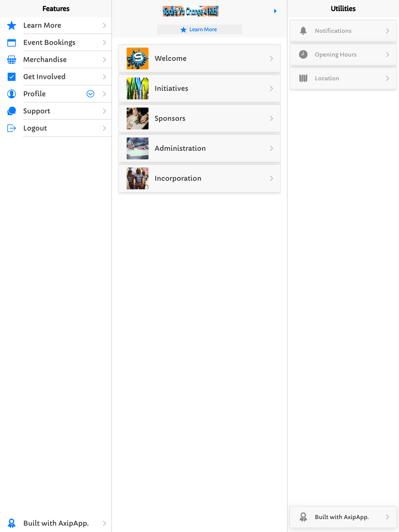Open Learn More in the Features menu
This screenshot has height=532, width=399.
point(56,26)
